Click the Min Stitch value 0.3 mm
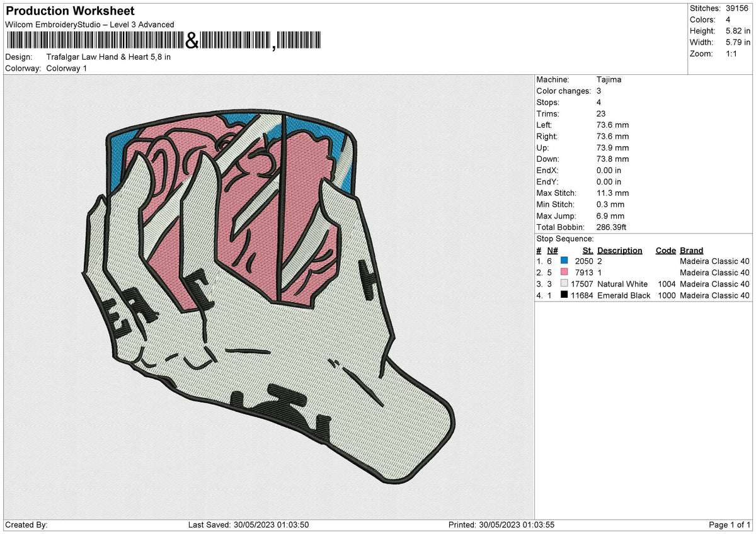 (610, 205)
